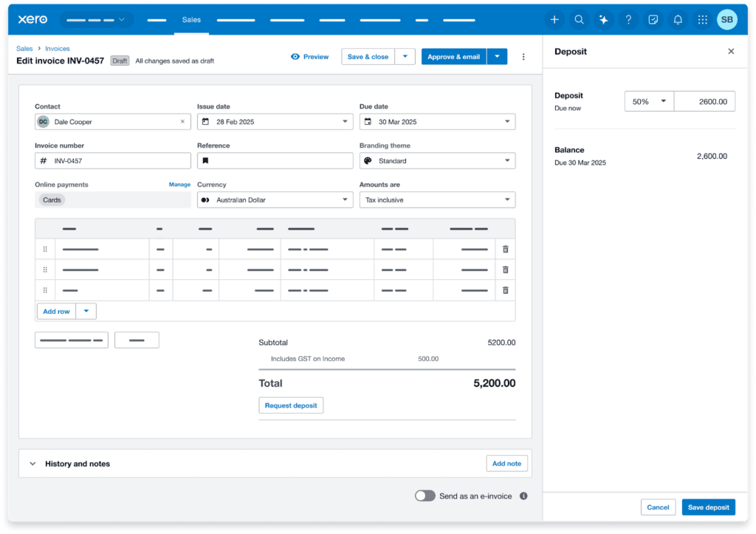Open the apps grid icon

click(702, 20)
